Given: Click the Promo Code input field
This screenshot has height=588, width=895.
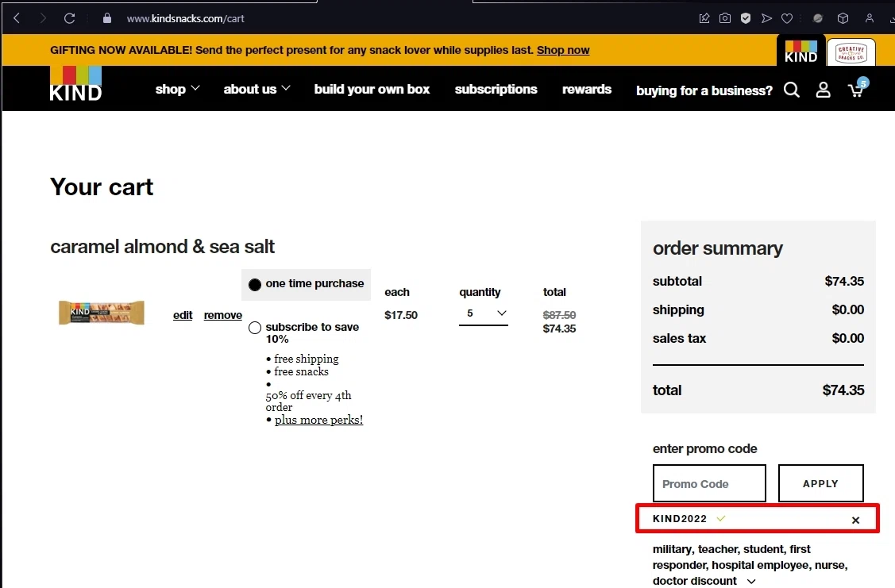Looking at the screenshot, I should pyautogui.click(x=709, y=483).
